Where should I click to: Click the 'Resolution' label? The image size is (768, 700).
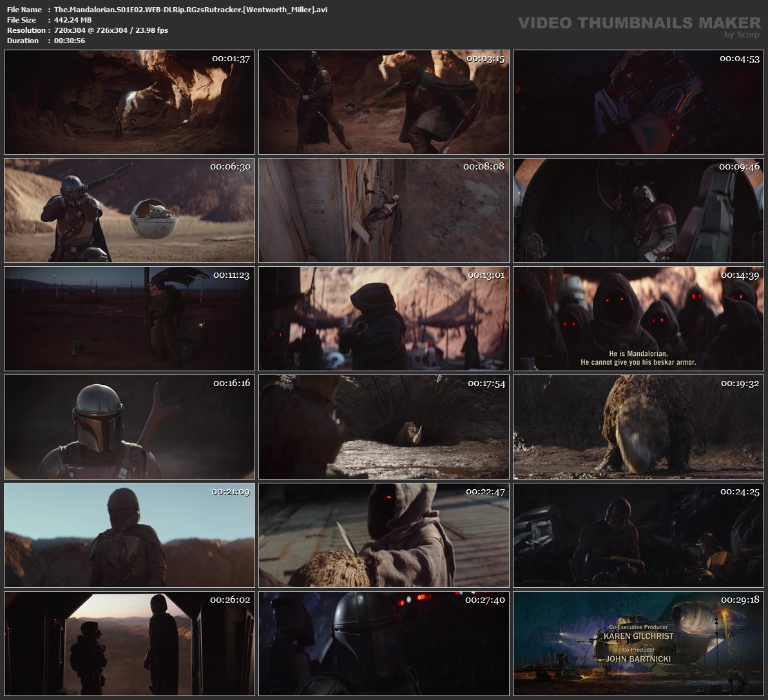(26, 30)
